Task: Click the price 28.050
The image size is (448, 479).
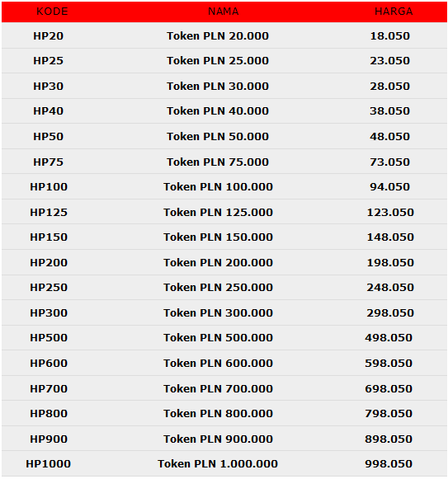Action: [x=390, y=87]
